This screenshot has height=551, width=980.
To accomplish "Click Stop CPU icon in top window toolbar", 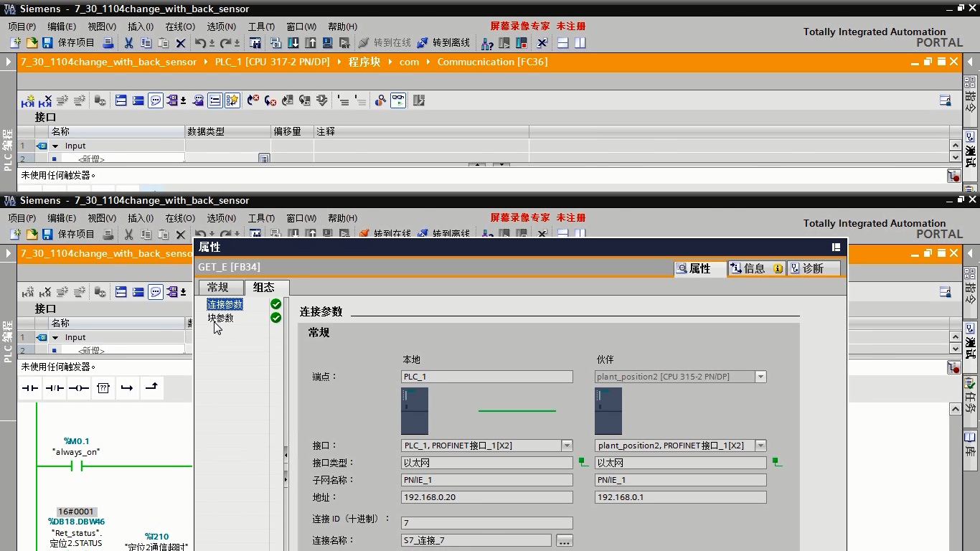I will (522, 43).
